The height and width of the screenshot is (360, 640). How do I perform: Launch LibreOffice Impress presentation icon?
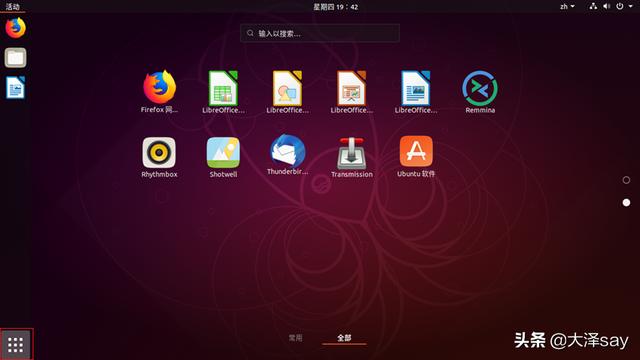click(351, 87)
